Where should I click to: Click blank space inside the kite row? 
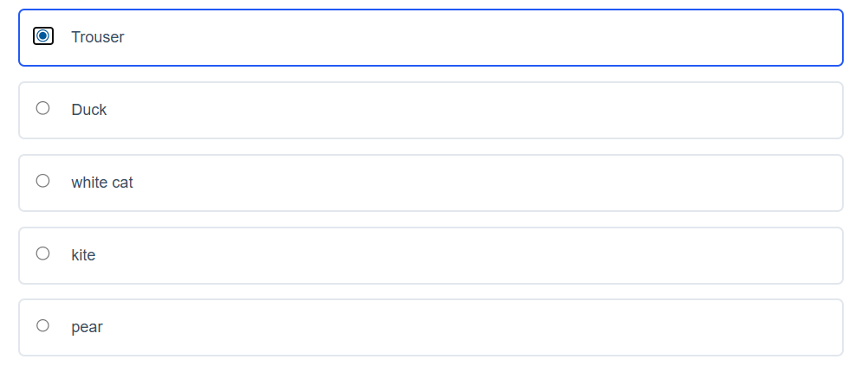(606, 255)
